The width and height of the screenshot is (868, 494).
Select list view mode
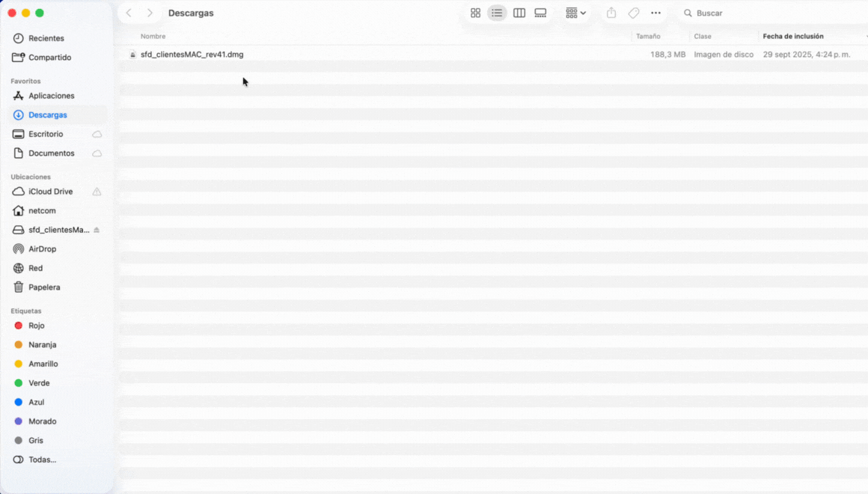[497, 13]
